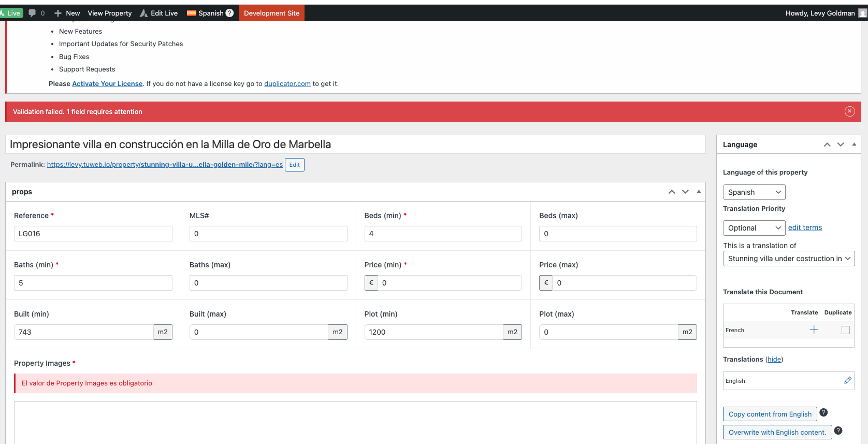
Task: Click the hide translations link
Action: tap(774, 359)
